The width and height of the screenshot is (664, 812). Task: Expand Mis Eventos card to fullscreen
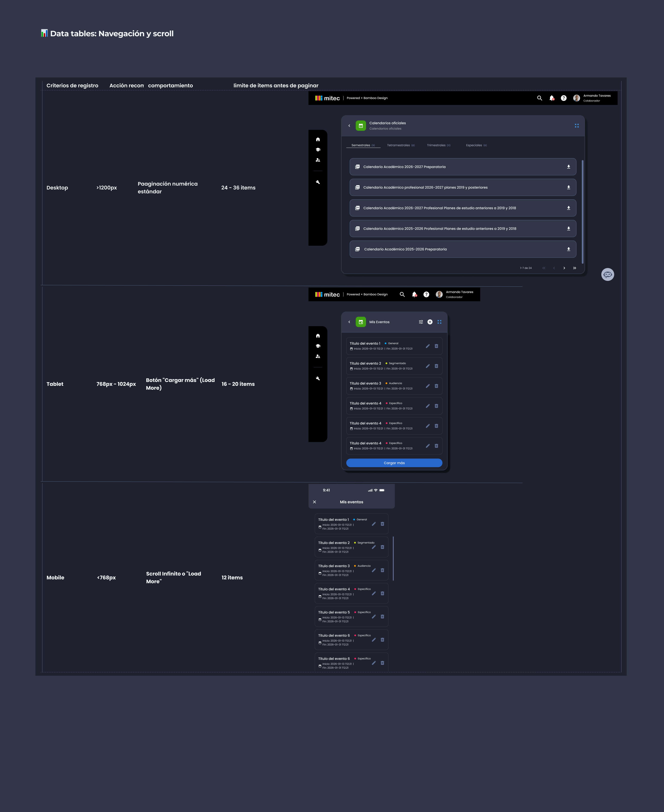pyautogui.click(x=439, y=322)
